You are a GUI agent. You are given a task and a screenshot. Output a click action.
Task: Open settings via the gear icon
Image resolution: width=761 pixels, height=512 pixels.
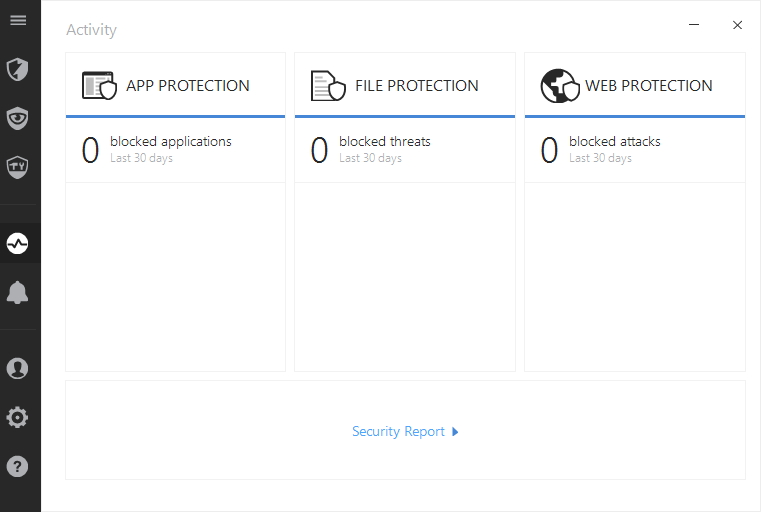point(17,417)
